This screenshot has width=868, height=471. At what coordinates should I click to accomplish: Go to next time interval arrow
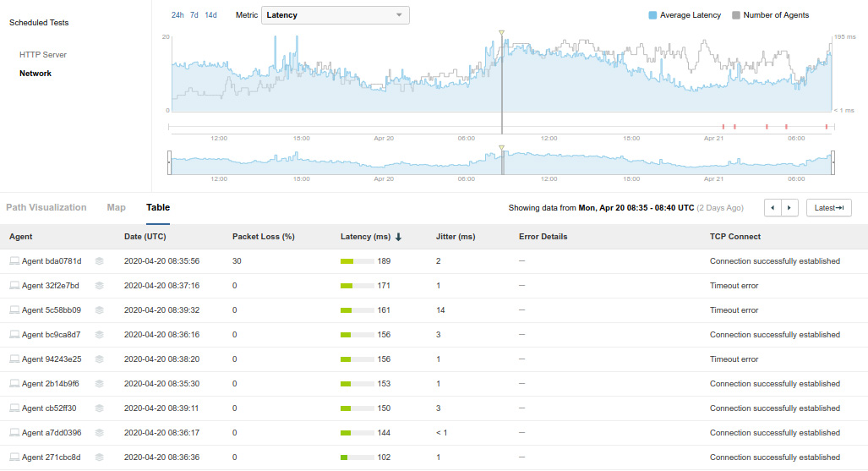pyautogui.click(x=789, y=208)
